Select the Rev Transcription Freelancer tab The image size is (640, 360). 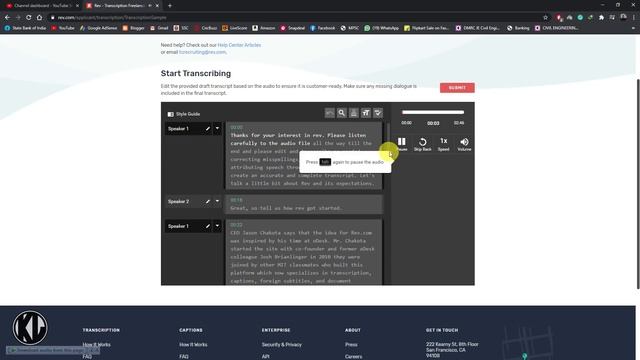click(x=121, y=6)
